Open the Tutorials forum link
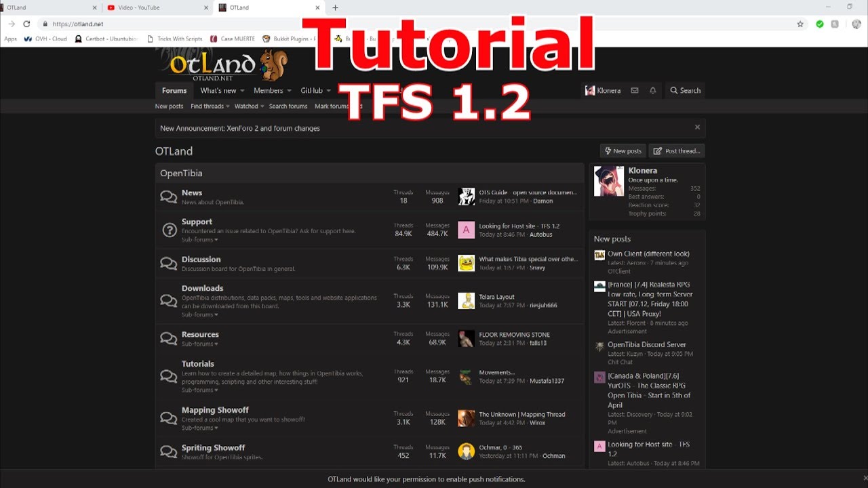868x488 pixels. (198, 364)
